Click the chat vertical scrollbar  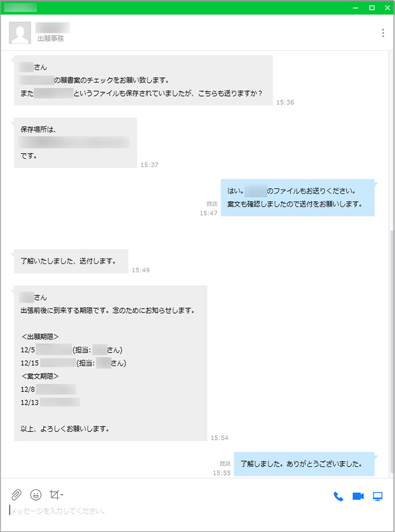(x=392, y=351)
